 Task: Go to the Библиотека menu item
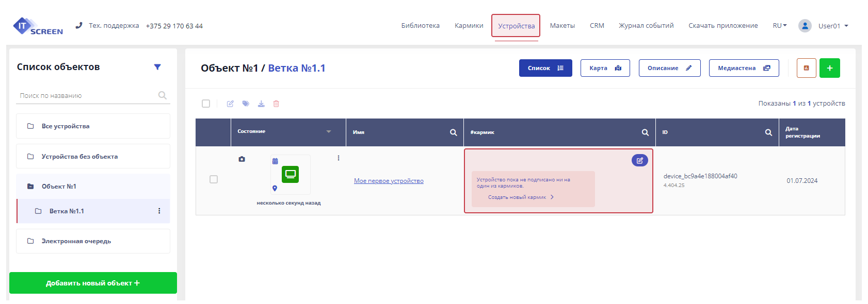(420, 26)
